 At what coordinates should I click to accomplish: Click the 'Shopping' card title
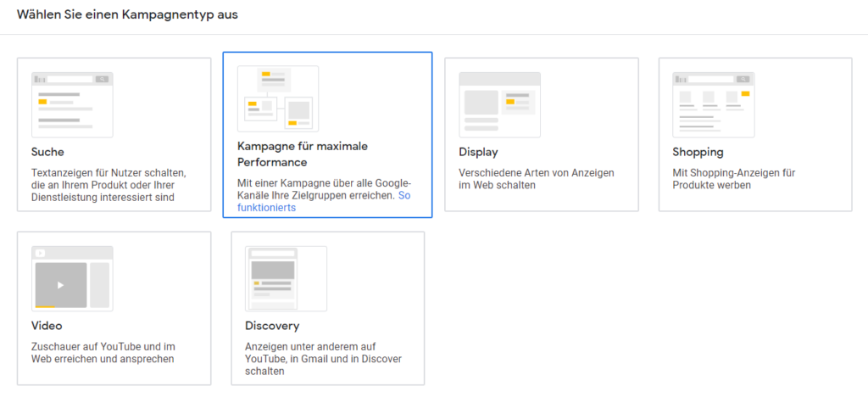(x=698, y=152)
